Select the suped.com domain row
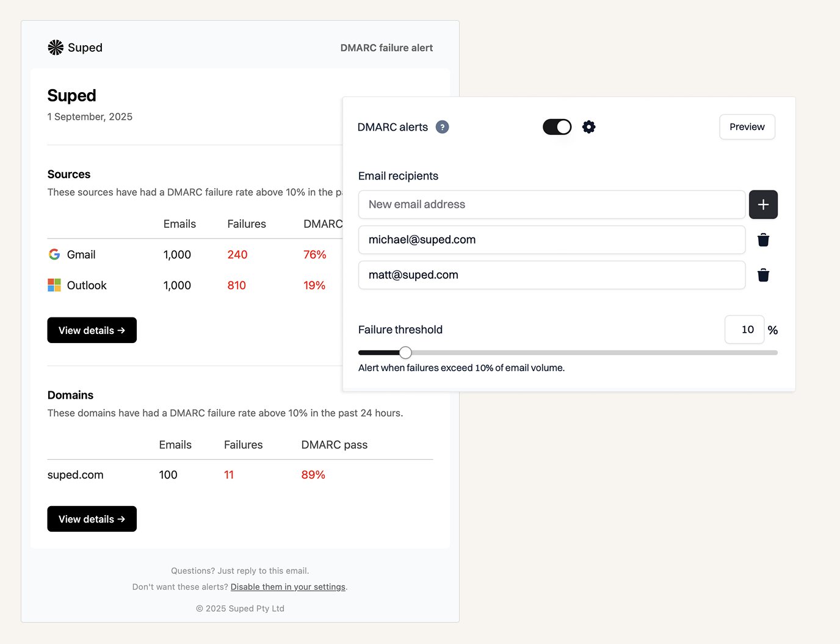 (76, 475)
